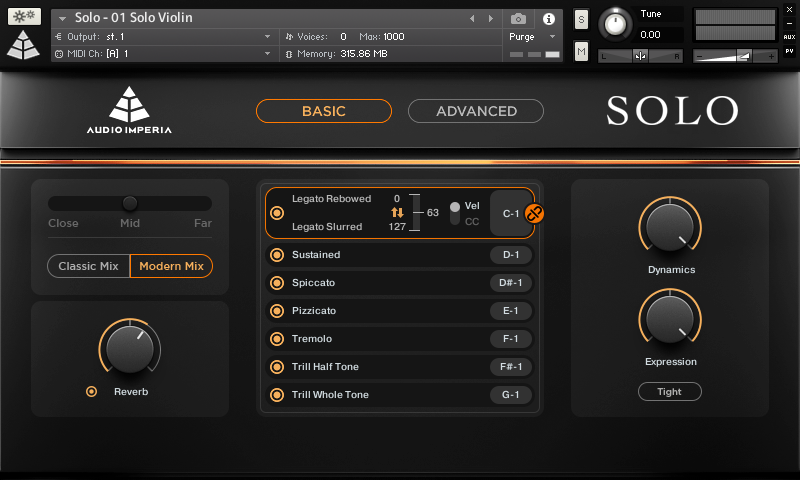Click the D-1 keyswitch for Sustained
This screenshot has width=800, height=480.
[x=511, y=255]
